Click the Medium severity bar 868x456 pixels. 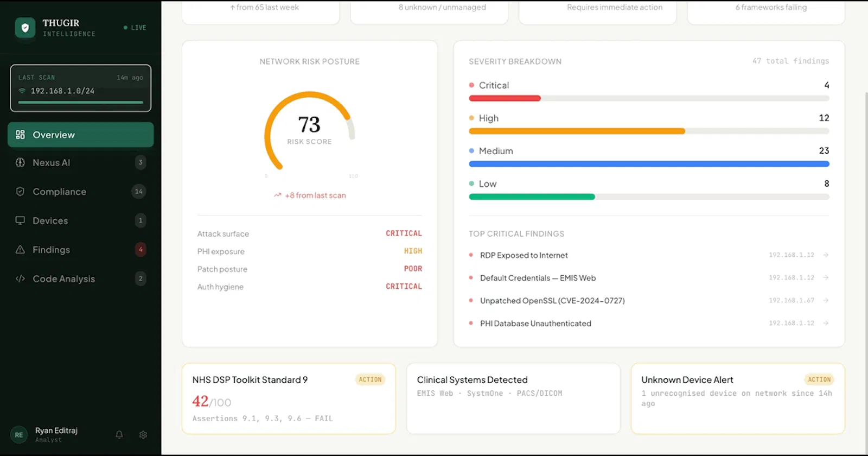tap(649, 164)
